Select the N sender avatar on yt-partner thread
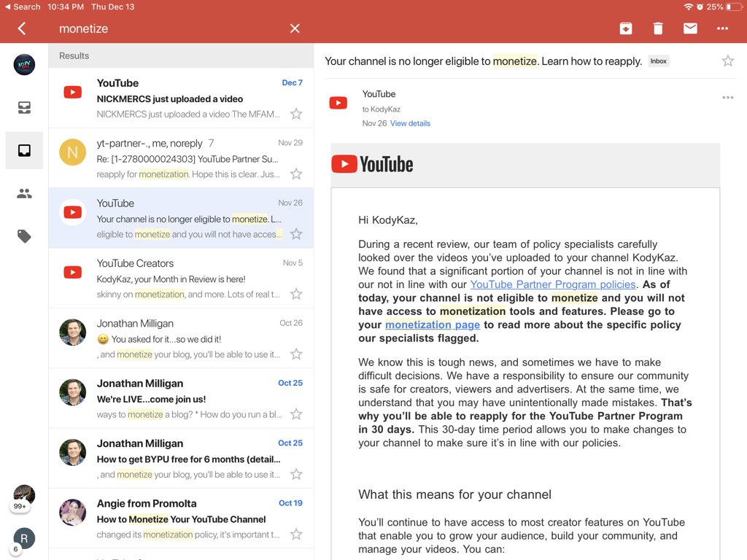 (x=72, y=152)
